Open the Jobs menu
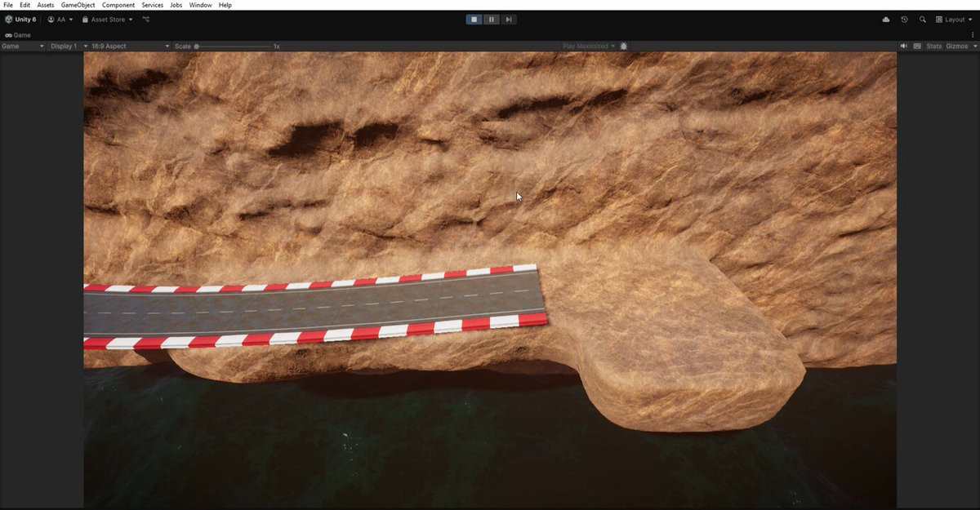The image size is (980, 510). click(176, 5)
